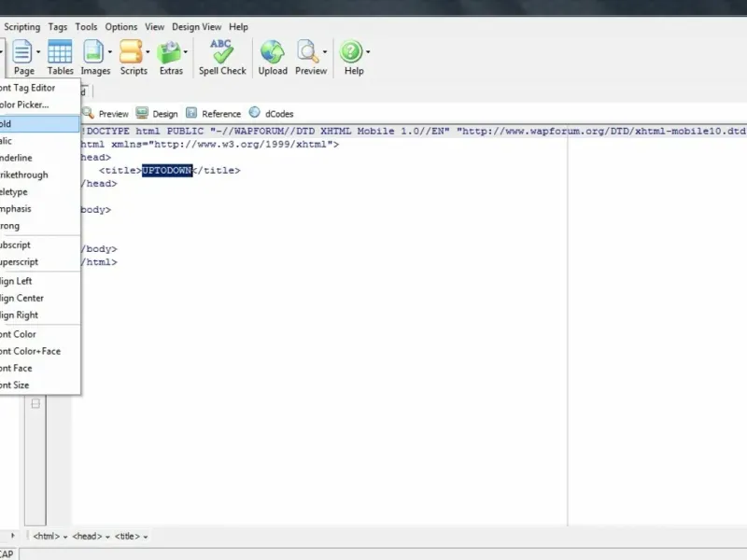
Task: Select Underline in the font menu
Action: click(40, 158)
